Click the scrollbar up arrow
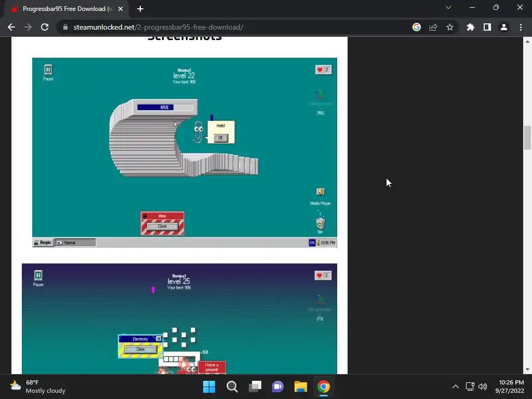Image resolution: width=532 pixels, height=399 pixels. click(527, 42)
